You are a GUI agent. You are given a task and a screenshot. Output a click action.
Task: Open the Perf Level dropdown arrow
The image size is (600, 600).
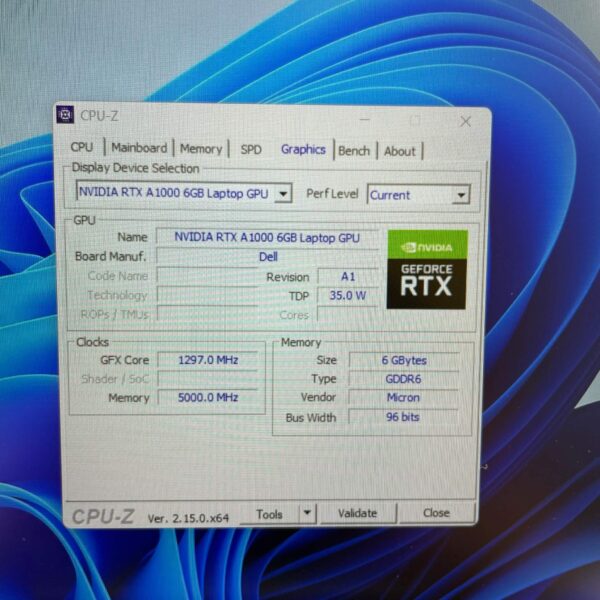[461, 195]
